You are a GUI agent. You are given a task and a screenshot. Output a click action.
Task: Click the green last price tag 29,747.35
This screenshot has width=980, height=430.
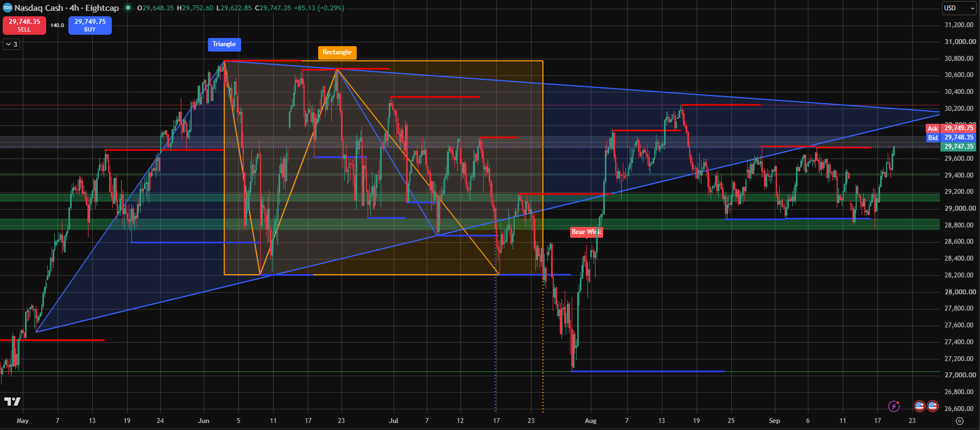(959, 147)
